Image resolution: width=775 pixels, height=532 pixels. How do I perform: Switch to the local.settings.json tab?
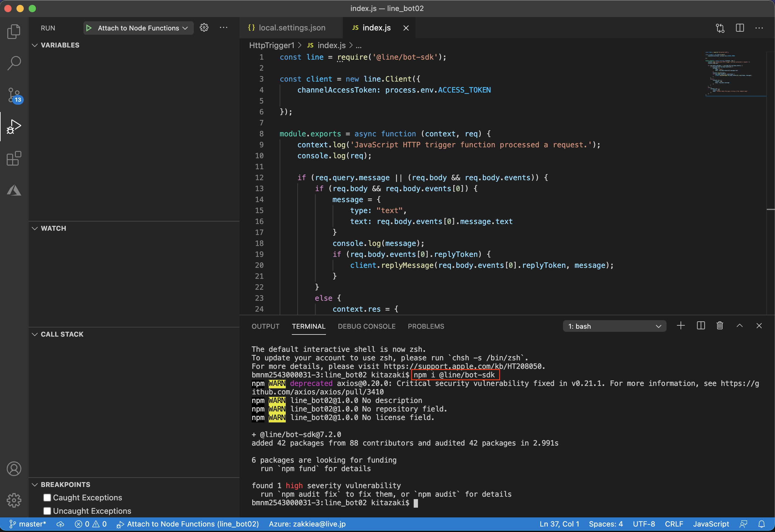click(x=292, y=28)
